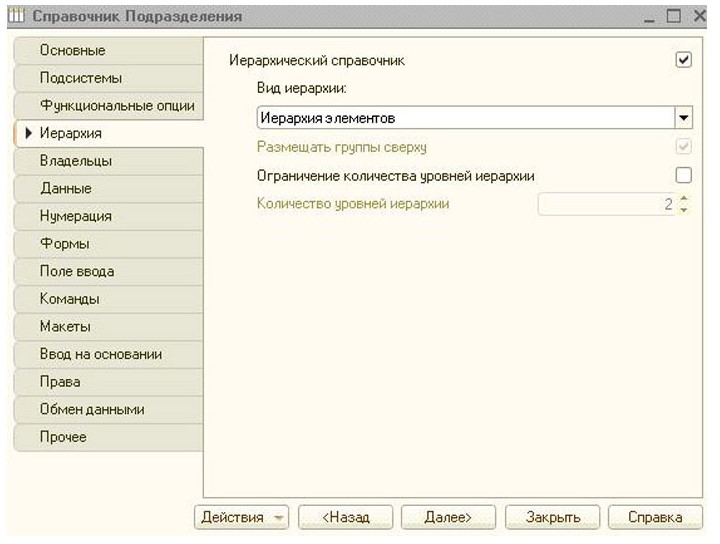Expand the Действия button menu

[x=241, y=517]
